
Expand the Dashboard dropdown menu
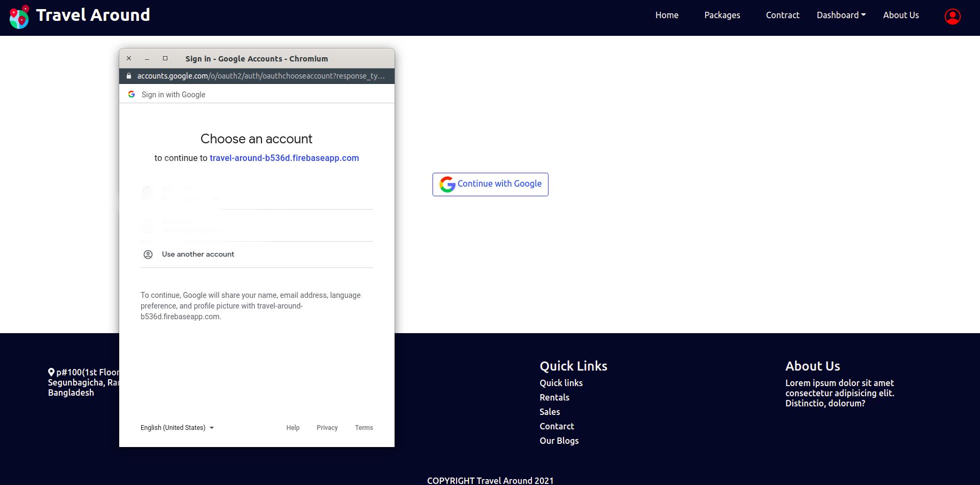pyautogui.click(x=841, y=15)
